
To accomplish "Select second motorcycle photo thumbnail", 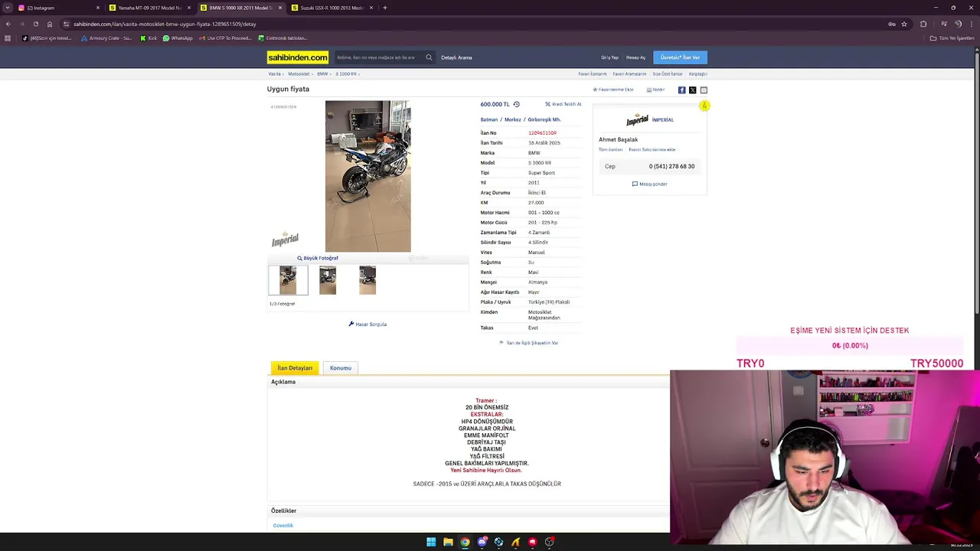I will tap(328, 280).
